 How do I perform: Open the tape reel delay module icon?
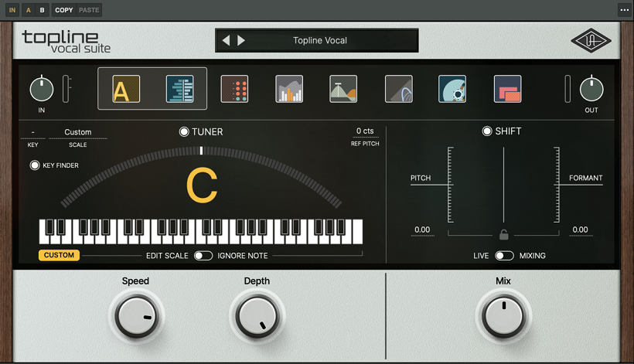(x=452, y=89)
